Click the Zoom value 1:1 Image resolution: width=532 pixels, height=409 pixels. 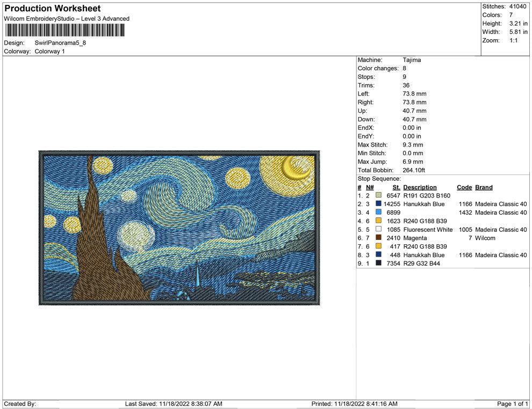pyautogui.click(x=513, y=40)
